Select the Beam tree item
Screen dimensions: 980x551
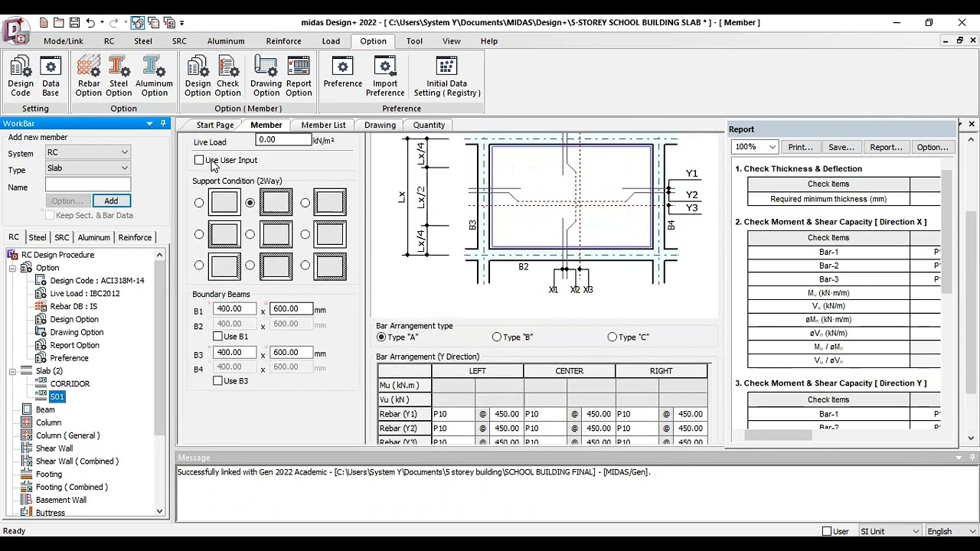pyautogui.click(x=45, y=409)
